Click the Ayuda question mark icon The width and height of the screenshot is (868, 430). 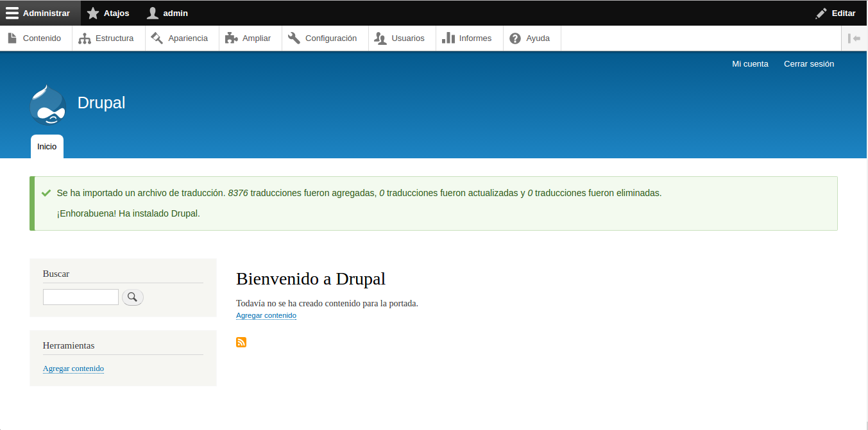point(515,38)
